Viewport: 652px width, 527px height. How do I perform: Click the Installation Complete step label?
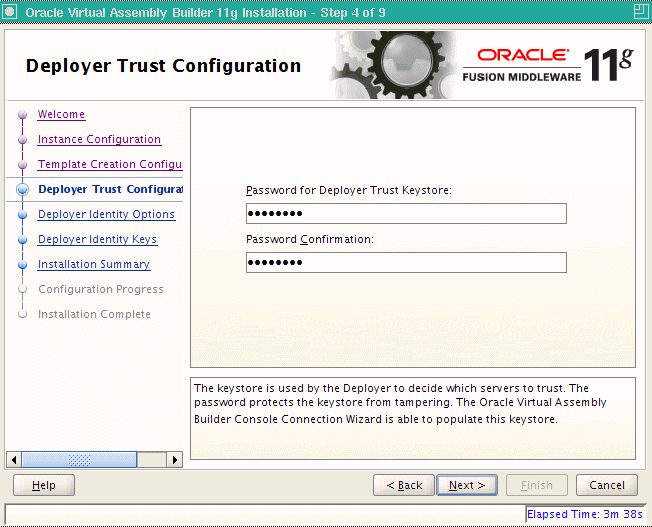pyautogui.click(x=94, y=314)
